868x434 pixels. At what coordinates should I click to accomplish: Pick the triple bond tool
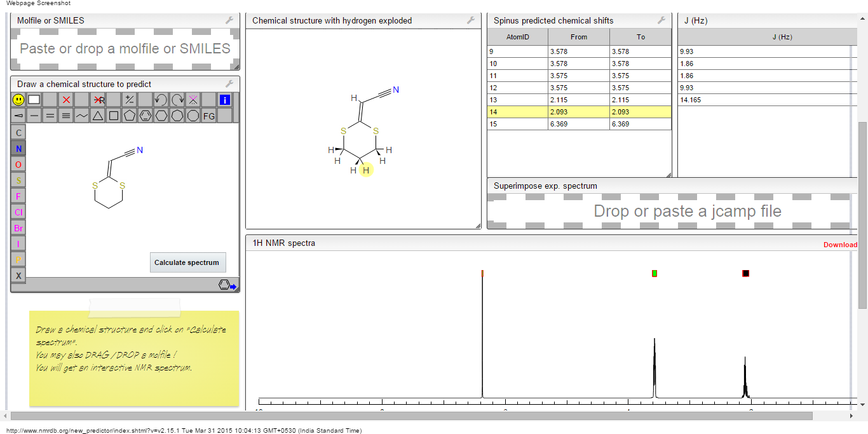pos(66,116)
